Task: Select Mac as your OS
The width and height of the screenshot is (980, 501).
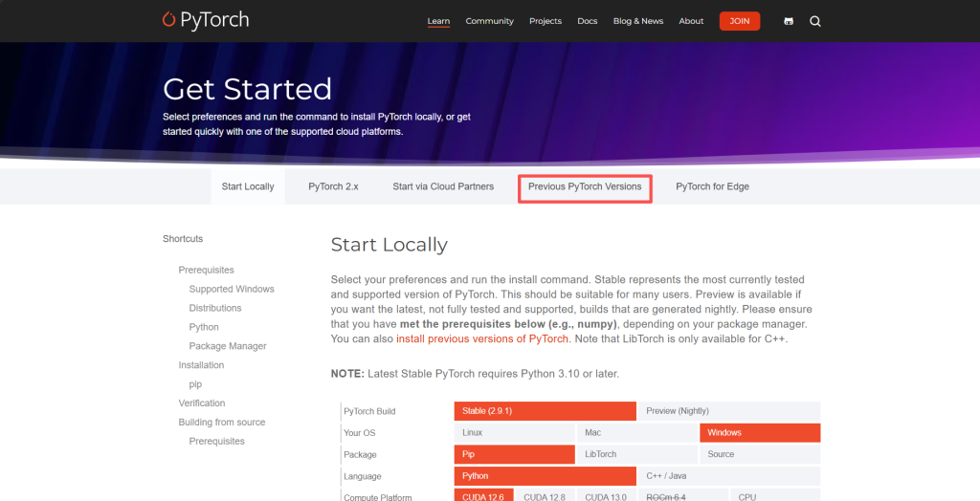Action: [x=636, y=433]
